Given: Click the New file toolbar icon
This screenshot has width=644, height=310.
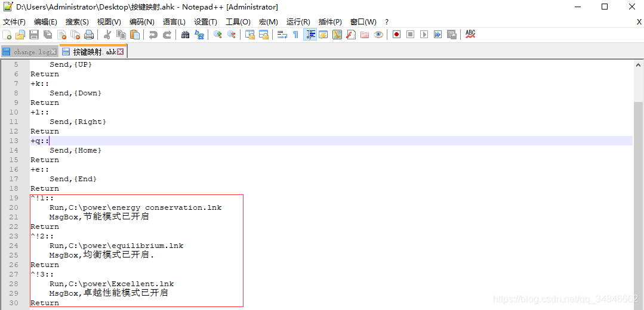Looking at the screenshot, I should click(7, 35).
